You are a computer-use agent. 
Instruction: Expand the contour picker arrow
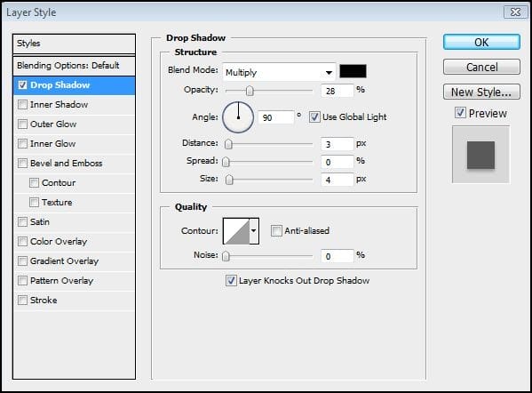click(x=254, y=231)
